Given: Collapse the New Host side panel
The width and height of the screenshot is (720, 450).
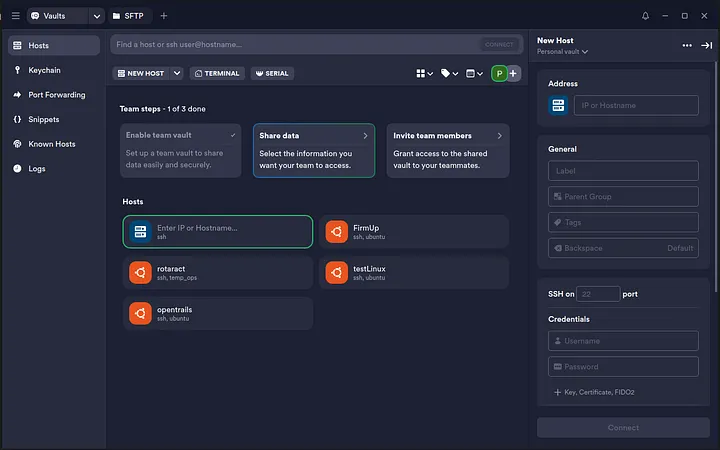Looking at the screenshot, I should (x=706, y=45).
